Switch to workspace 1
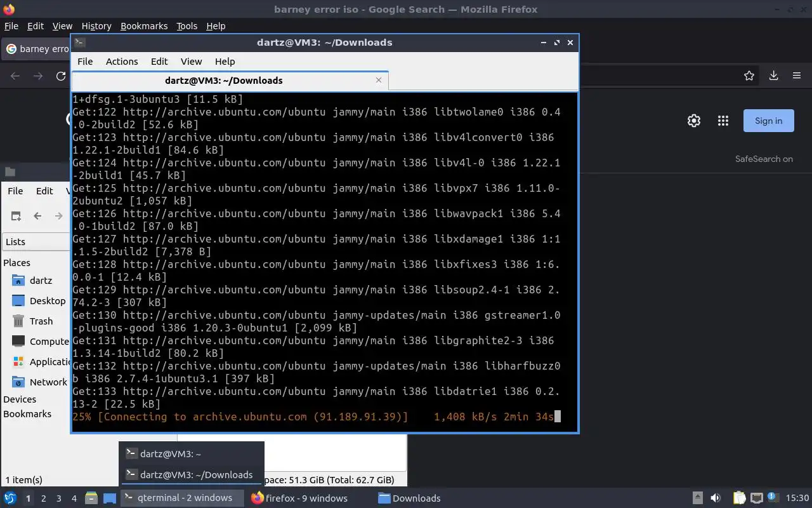This screenshot has width=812, height=508. tap(28, 498)
